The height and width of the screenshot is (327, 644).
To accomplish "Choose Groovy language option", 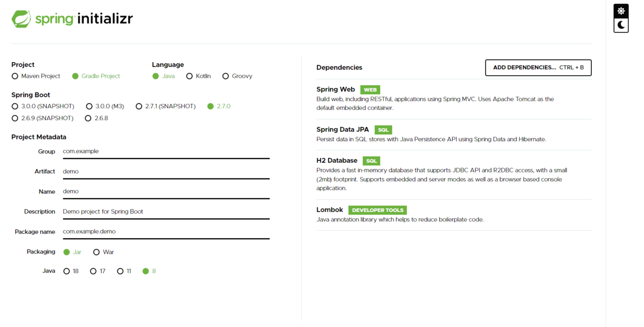I will click(x=237, y=76).
